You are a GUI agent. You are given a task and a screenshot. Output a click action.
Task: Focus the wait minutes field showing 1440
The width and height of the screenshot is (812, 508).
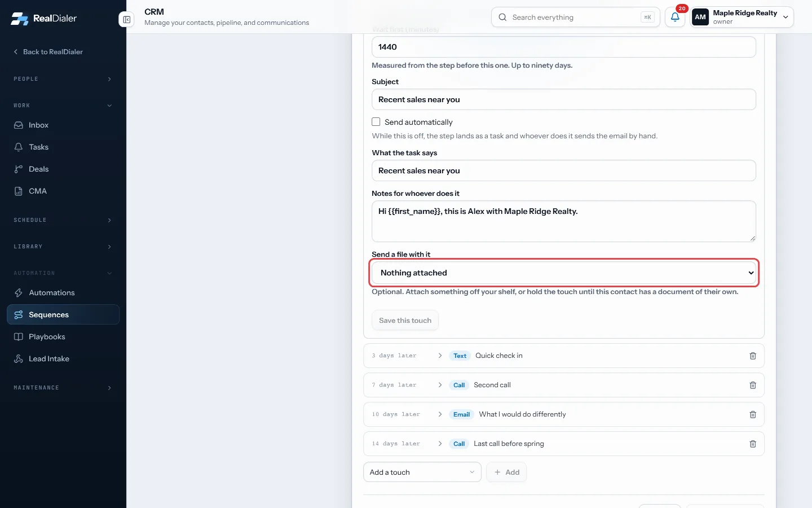point(564,47)
